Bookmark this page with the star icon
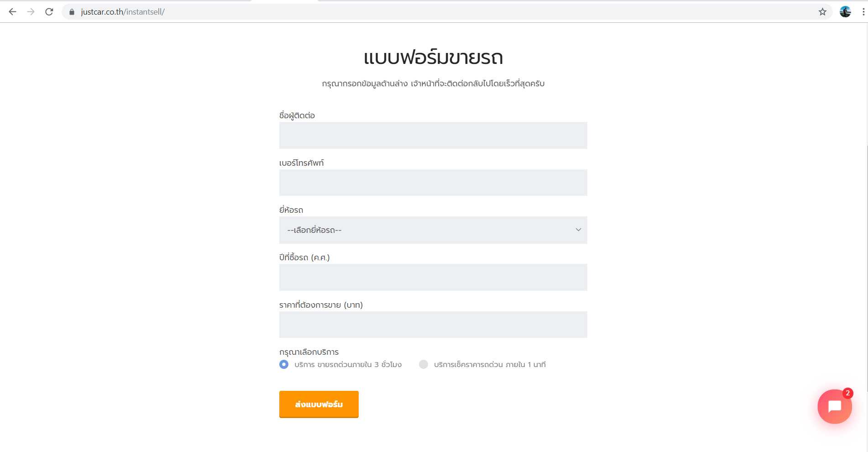The image size is (868, 452). 822,12
